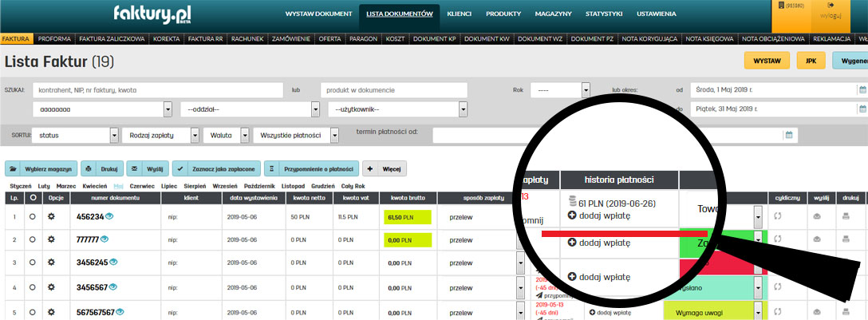
Task: Click send envelope icon in first row
Action: tap(815, 216)
